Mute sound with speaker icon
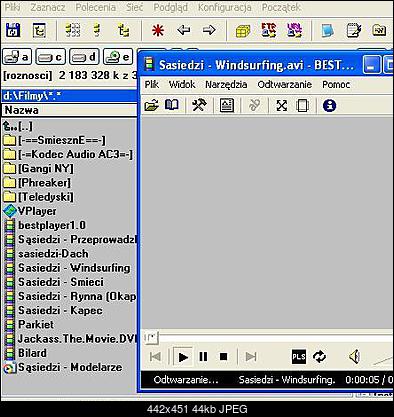The image size is (394, 417). tap(355, 357)
